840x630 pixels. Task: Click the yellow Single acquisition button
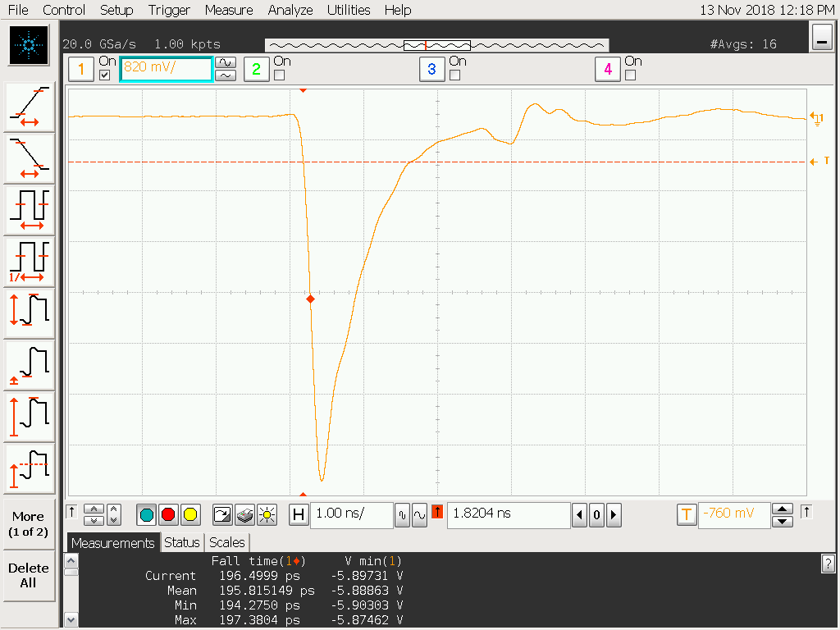[x=190, y=515]
